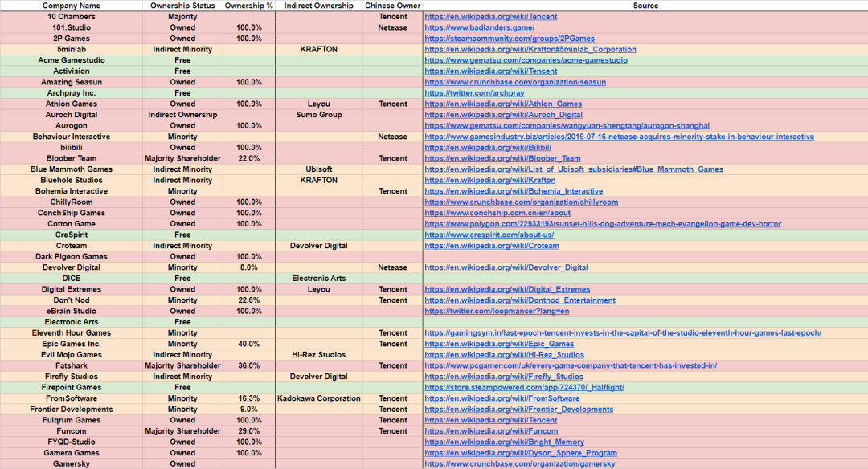Select the Kadokawa Corporation cell
This screenshot has width=868, height=469.
(x=319, y=399)
